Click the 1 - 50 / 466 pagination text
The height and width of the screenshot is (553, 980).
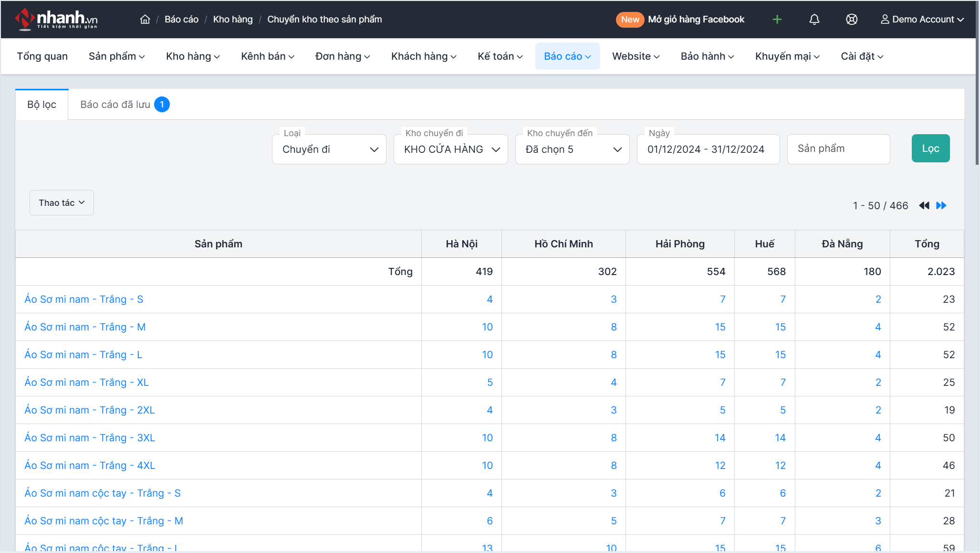(880, 205)
